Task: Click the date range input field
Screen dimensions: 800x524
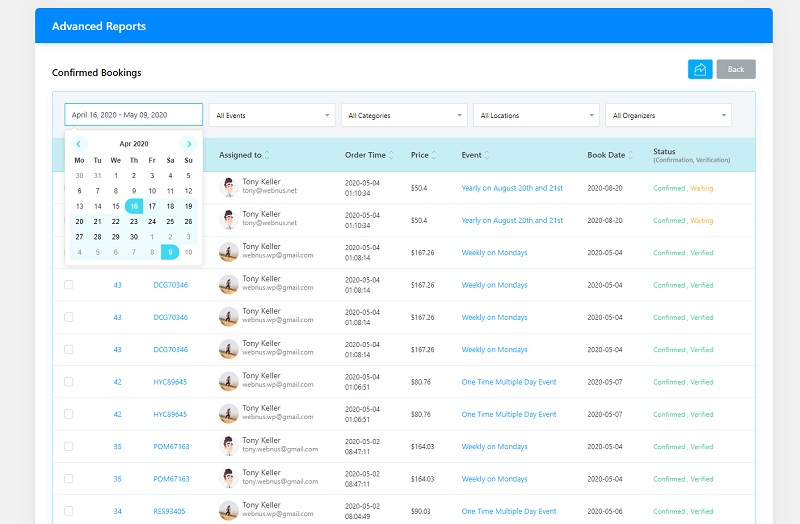Action: pos(134,115)
